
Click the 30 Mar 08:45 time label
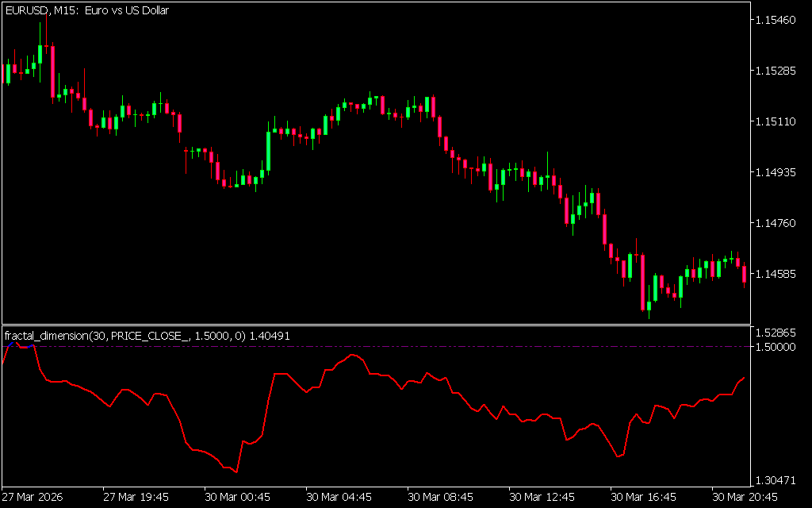click(x=440, y=498)
